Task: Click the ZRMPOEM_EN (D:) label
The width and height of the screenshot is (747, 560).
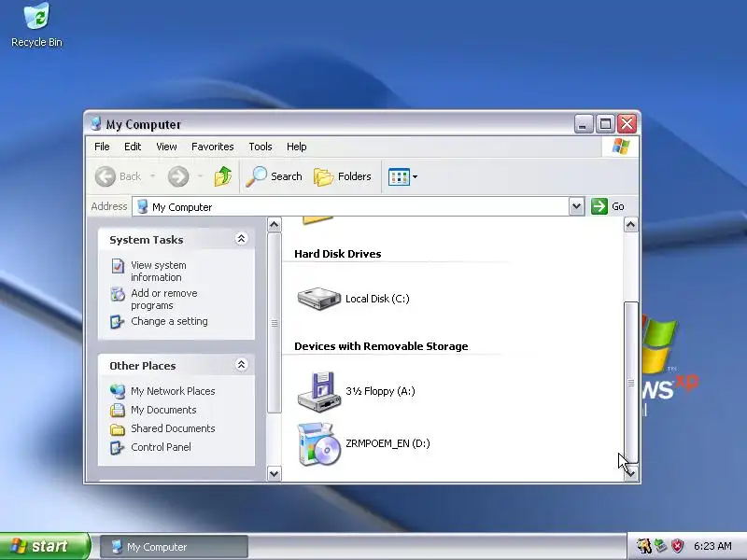Action: pos(388,443)
